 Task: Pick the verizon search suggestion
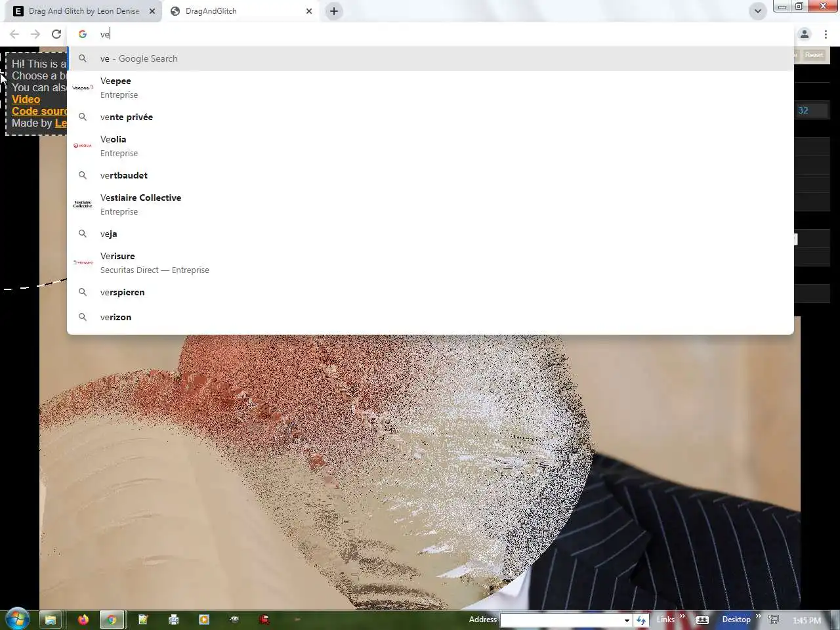point(430,317)
